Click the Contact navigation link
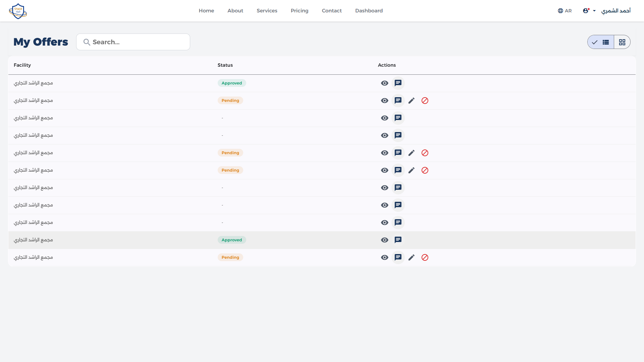Viewport: 644px width, 362px height. tap(332, 10)
